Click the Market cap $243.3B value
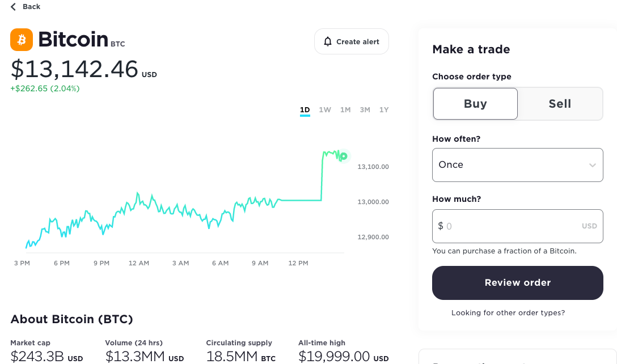Screen dimensions: 617x364 tap(37, 357)
